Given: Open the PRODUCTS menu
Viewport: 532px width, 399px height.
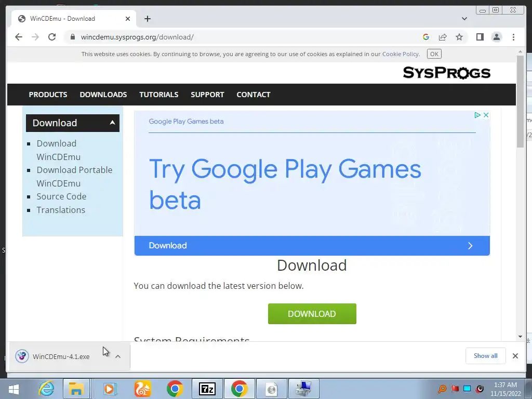Looking at the screenshot, I should (x=48, y=95).
